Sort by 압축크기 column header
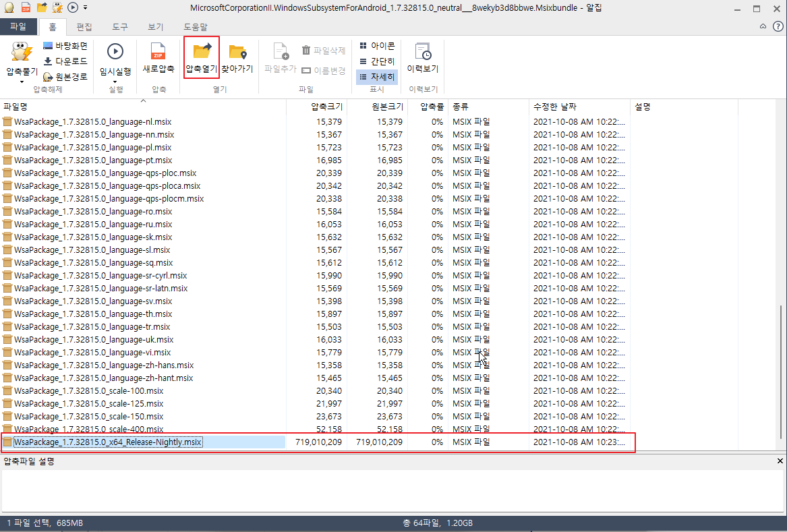The height and width of the screenshot is (532, 787). [317, 107]
